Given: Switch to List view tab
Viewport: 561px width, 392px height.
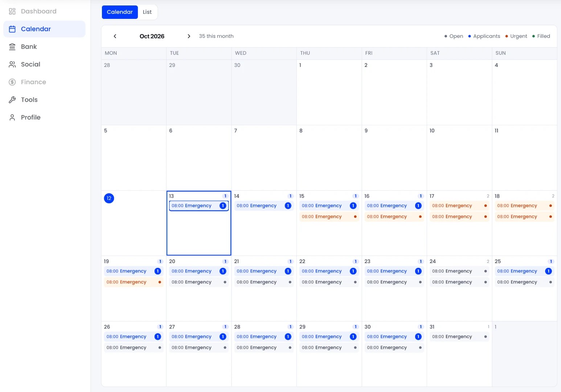Looking at the screenshot, I should pos(147,12).
